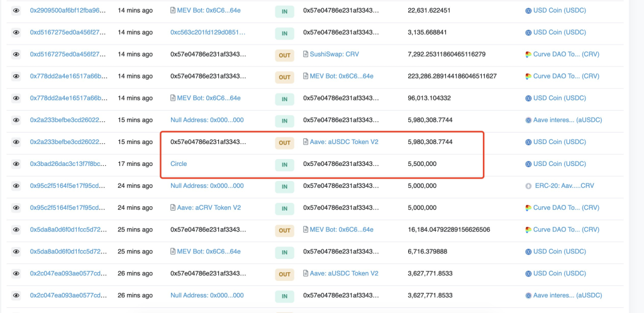Screen dimensions: 644x313
Task: Open sender MEV Bot: 0x6C6...64e in 22,631.622451 row
Action: (209, 10)
